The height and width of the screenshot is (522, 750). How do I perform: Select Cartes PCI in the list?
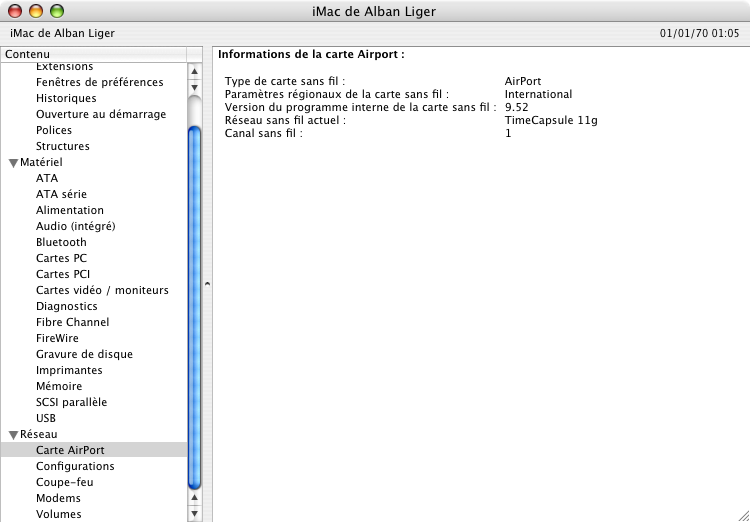63,274
